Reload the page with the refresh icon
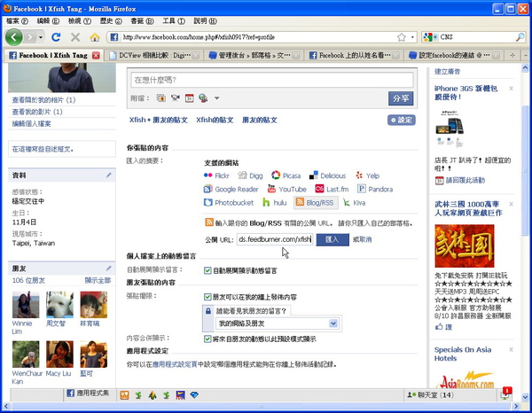This screenshot has height=413, width=532. (56, 37)
